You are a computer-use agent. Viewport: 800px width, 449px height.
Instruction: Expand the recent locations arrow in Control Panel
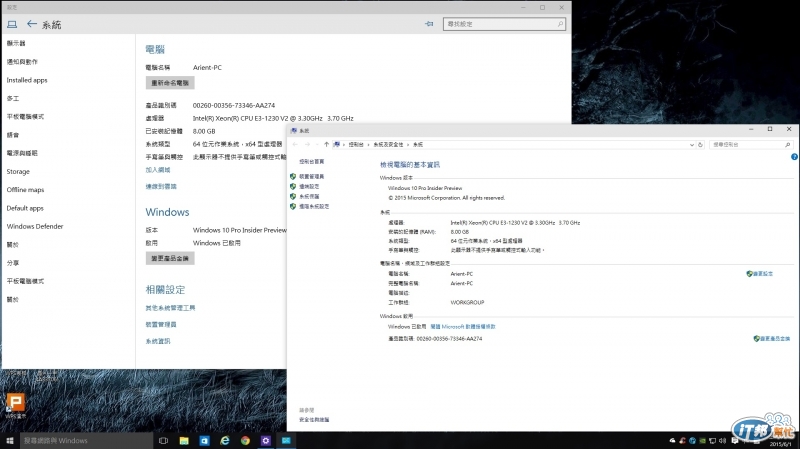click(x=317, y=144)
